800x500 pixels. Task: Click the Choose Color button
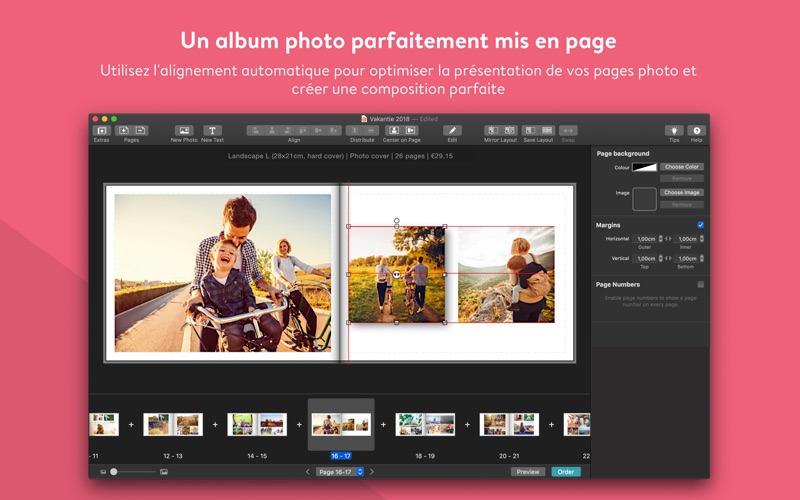[x=682, y=167]
